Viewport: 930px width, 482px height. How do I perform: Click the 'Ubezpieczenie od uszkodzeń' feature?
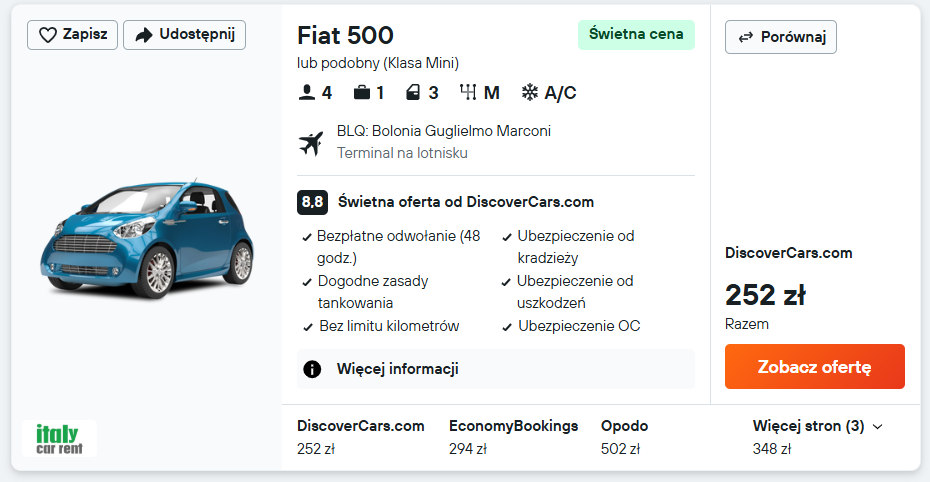tap(575, 292)
